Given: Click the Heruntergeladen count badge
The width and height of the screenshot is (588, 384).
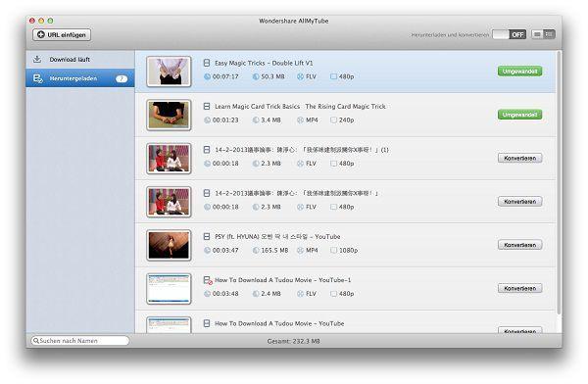Looking at the screenshot, I should pos(122,78).
